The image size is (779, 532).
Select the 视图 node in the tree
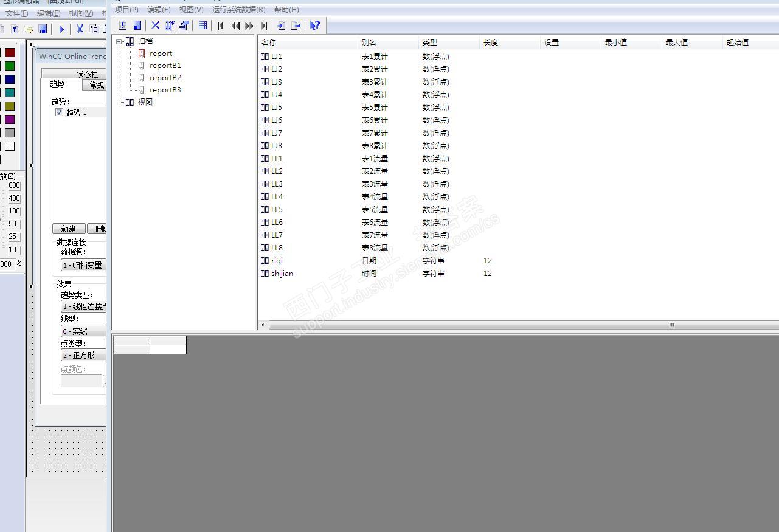click(x=145, y=102)
